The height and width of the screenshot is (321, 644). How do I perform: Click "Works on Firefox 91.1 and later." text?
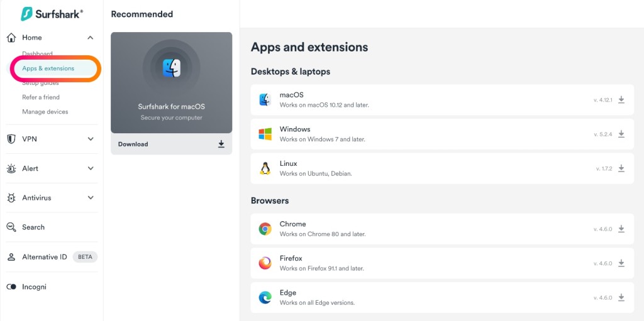point(322,268)
